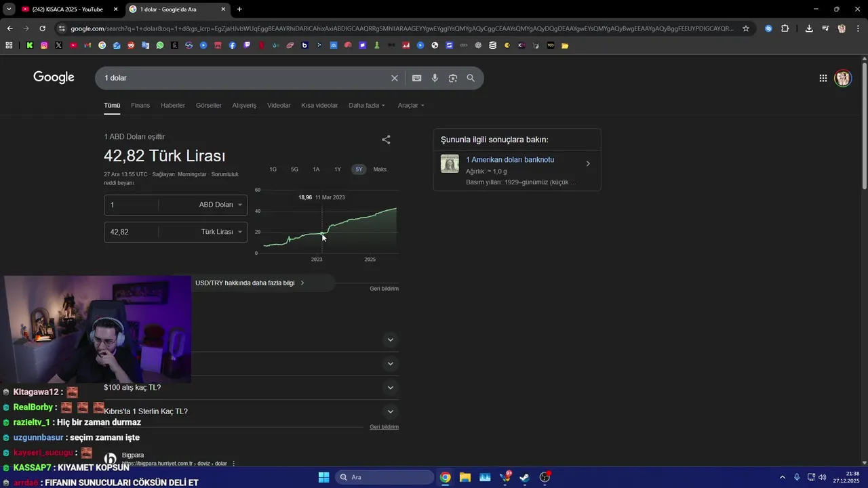Open the Daha fazla dropdown
The width and height of the screenshot is (868, 488).
(367, 105)
